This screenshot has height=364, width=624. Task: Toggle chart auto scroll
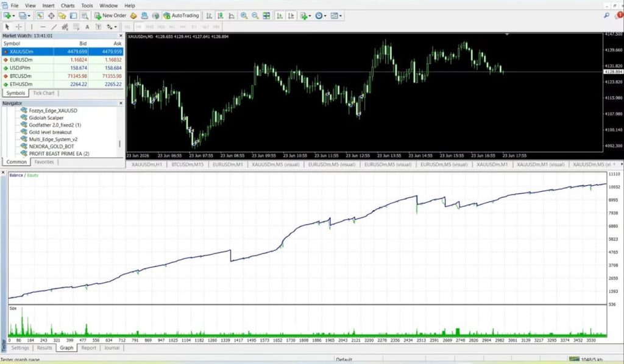pyautogui.click(x=280, y=15)
